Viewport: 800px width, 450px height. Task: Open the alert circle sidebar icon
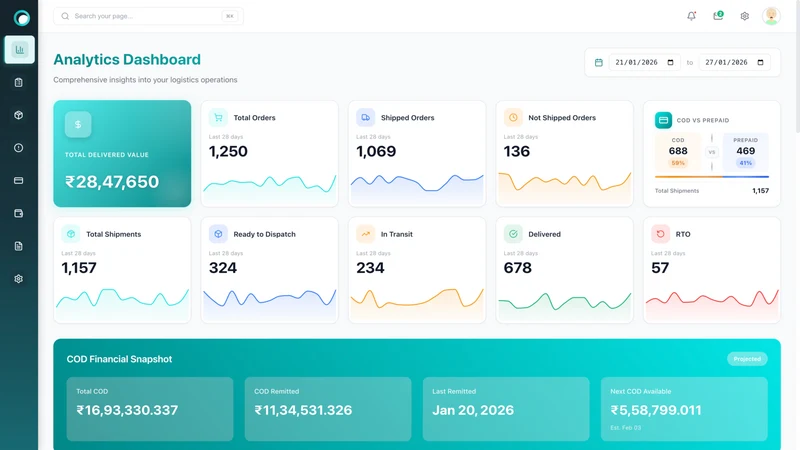click(x=19, y=148)
